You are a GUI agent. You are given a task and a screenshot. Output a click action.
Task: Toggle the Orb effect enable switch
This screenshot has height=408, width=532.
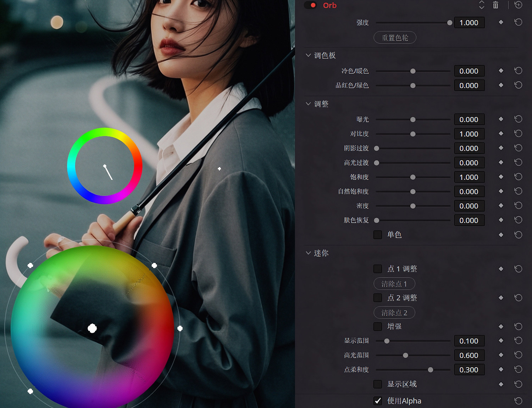311,5
